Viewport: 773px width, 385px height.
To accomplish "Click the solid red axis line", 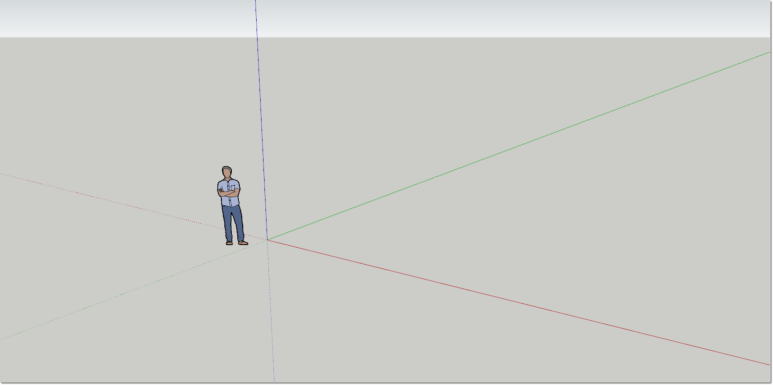I will pos(519,302).
